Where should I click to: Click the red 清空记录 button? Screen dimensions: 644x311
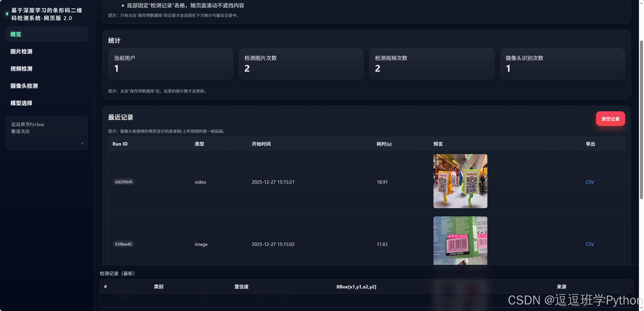(610, 119)
